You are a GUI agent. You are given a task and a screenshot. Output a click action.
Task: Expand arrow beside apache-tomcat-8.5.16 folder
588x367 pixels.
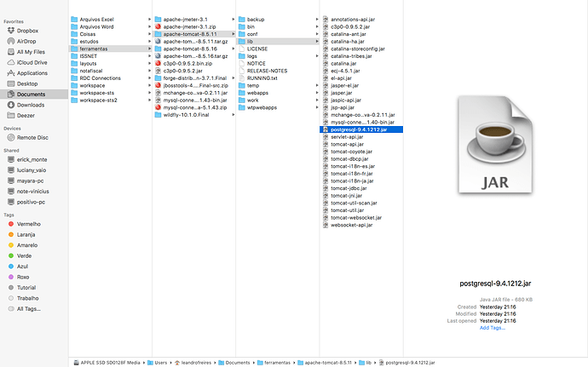coord(233,49)
